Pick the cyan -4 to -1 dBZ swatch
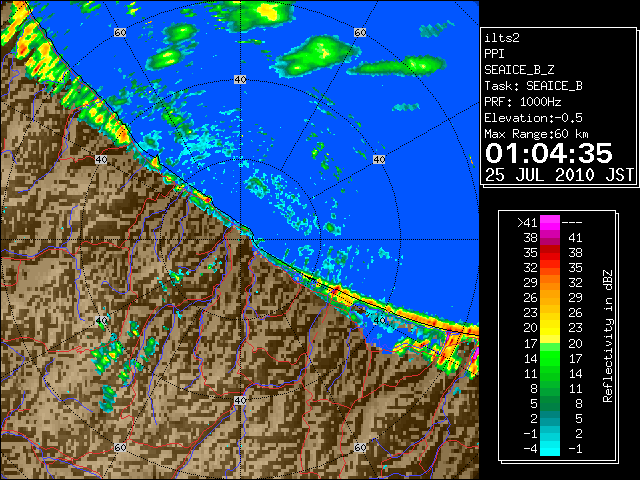 tap(550, 449)
